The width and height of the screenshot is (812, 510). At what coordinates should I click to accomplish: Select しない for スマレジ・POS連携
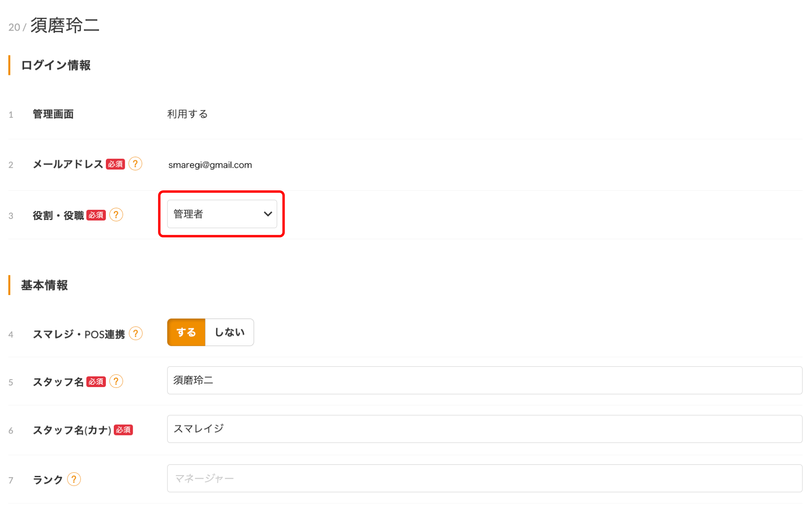click(230, 332)
